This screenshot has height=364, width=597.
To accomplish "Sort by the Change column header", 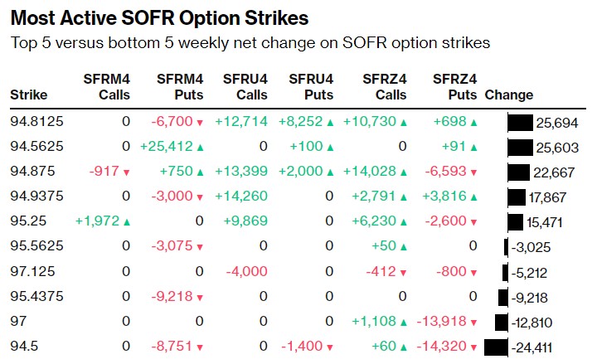I will tap(508, 95).
